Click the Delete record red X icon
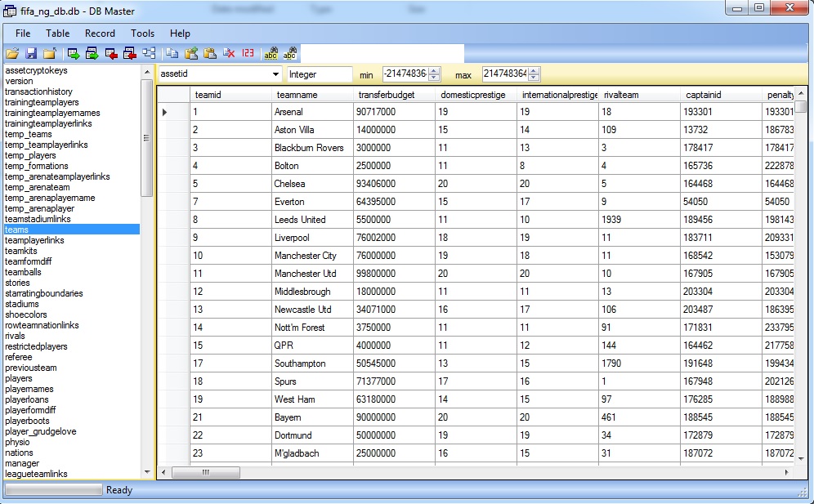 pyautogui.click(x=229, y=53)
